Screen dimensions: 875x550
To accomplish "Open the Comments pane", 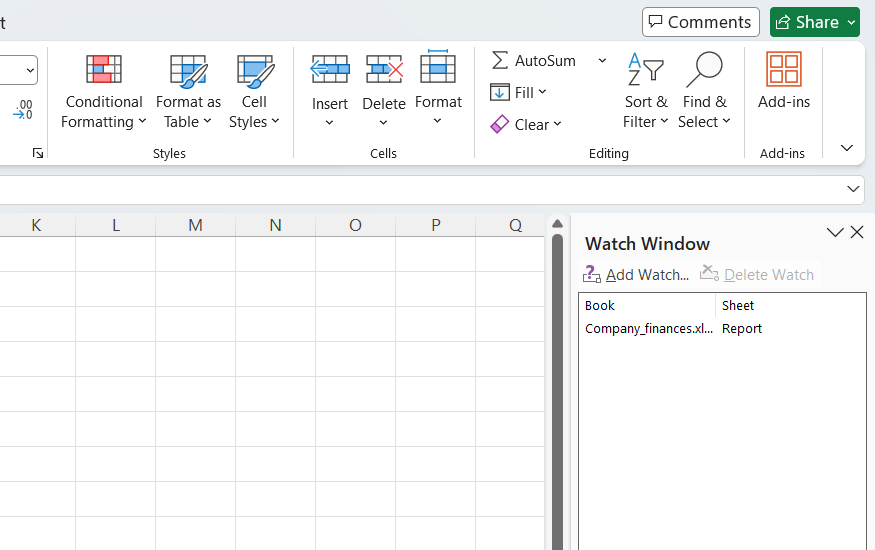I will click(x=700, y=22).
